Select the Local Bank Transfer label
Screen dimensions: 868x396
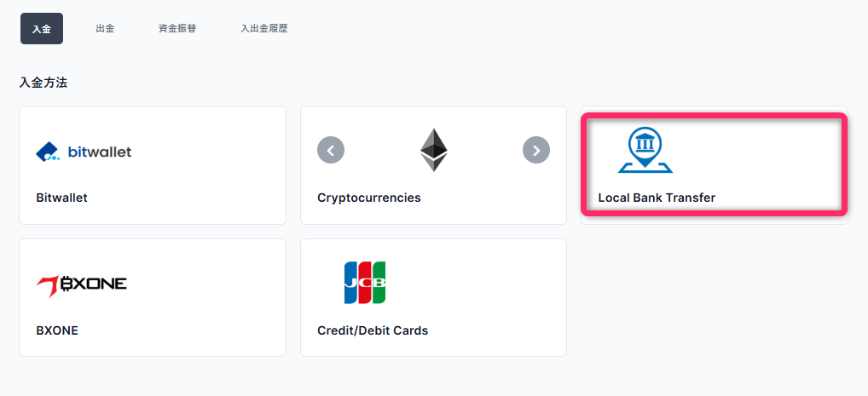pos(657,198)
